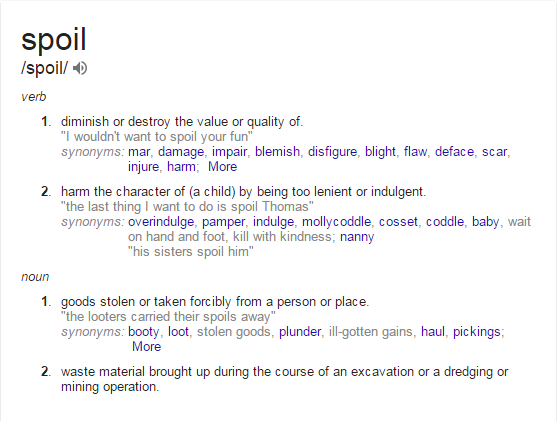Open the 'disfigure' synonym link
This screenshot has height=421, width=557.
[x=332, y=152]
